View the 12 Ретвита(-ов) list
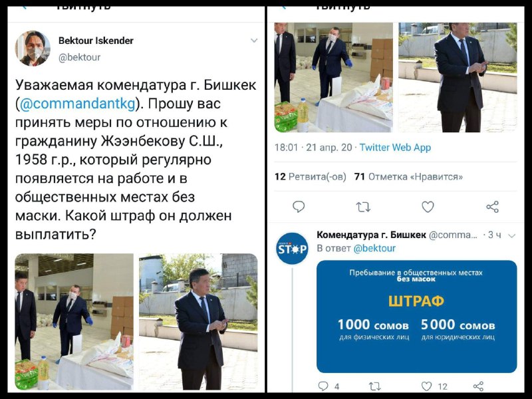Image resolution: width=532 pixels, height=399 pixels. (x=310, y=177)
